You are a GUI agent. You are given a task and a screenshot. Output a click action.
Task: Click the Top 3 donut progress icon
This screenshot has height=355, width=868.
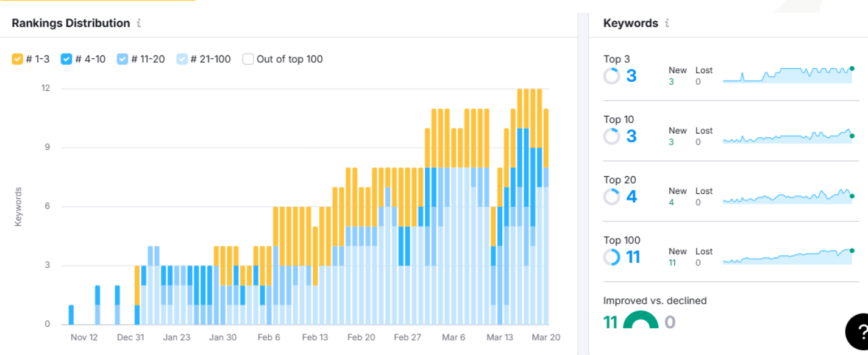(x=611, y=76)
